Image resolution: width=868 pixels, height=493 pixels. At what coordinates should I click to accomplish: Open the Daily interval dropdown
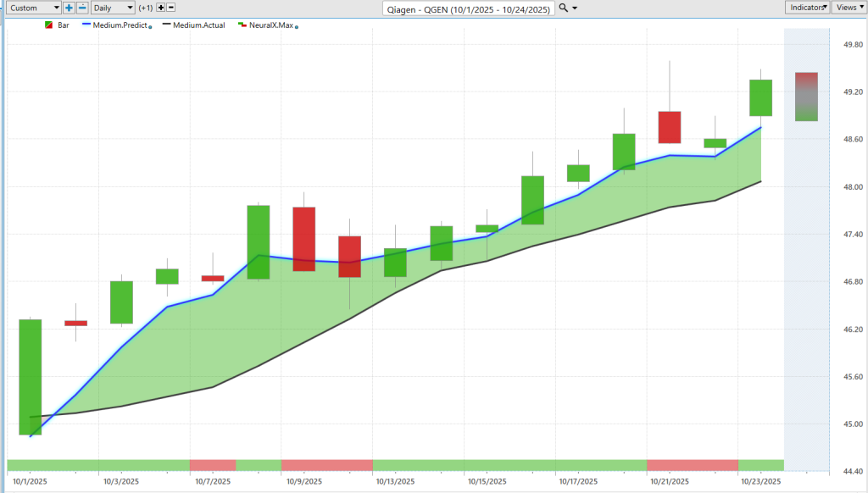tap(113, 8)
